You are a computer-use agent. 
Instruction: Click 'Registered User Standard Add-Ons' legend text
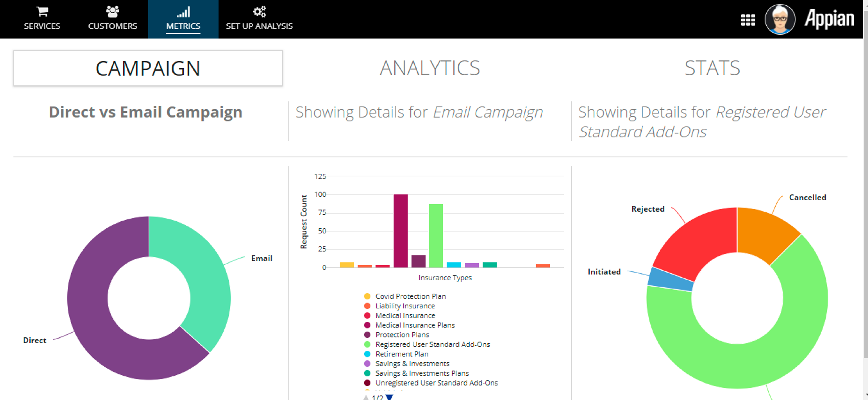pyautogui.click(x=433, y=344)
